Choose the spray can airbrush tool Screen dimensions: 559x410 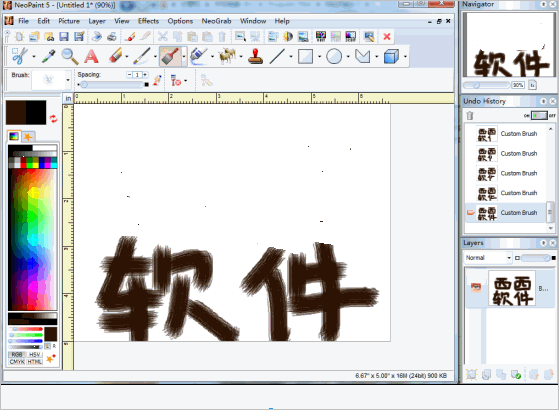click(199, 56)
